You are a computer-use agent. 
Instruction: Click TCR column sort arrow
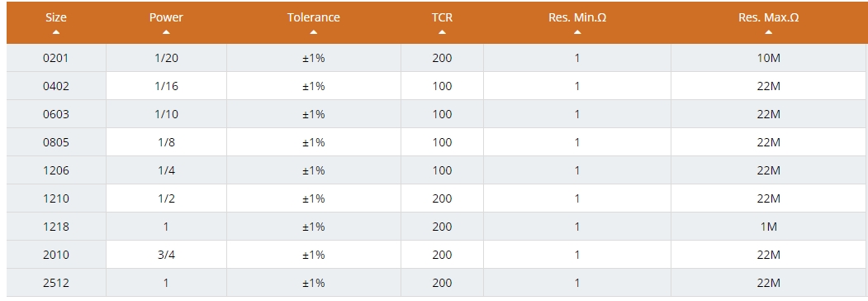[442, 32]
